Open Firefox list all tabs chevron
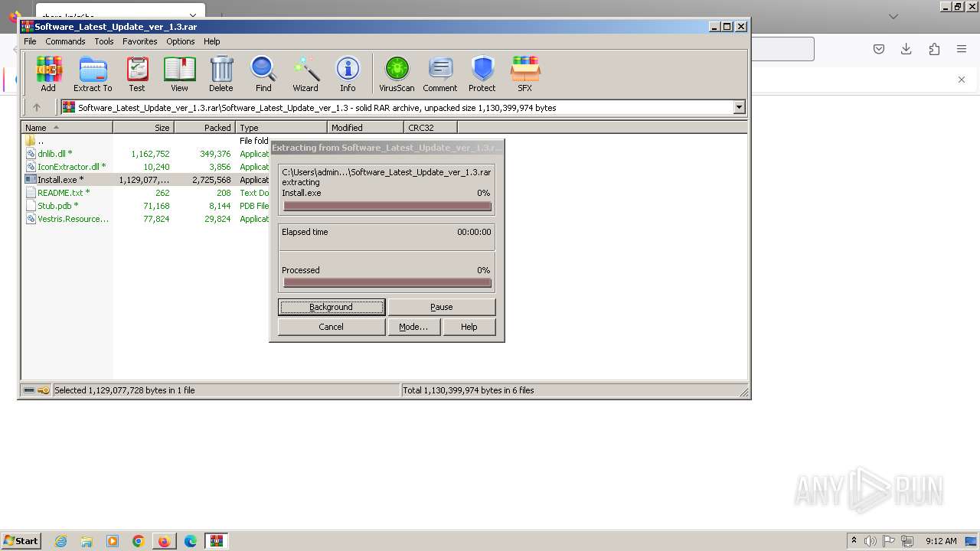This screenshot has width=980, height=551. pos(893,16)
